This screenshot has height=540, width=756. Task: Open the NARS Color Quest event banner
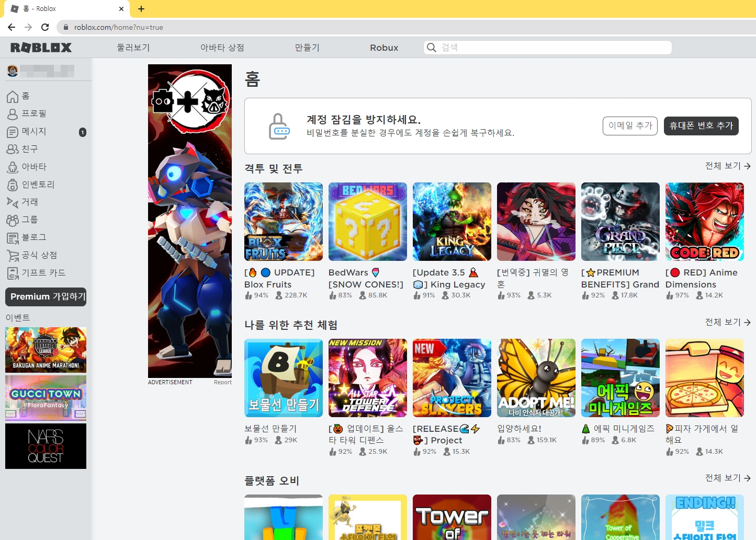tap(46, 446)
